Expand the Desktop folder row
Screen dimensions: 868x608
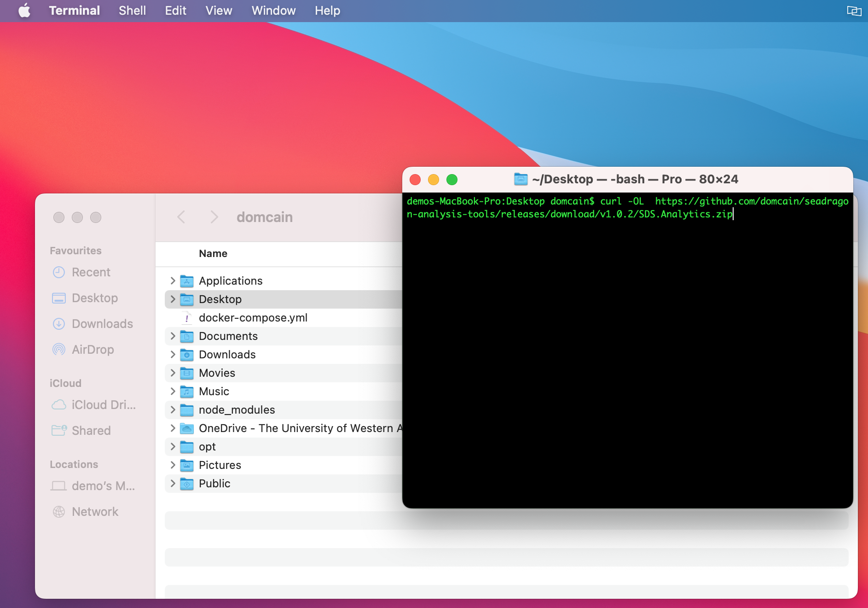(x=173, y=299)
